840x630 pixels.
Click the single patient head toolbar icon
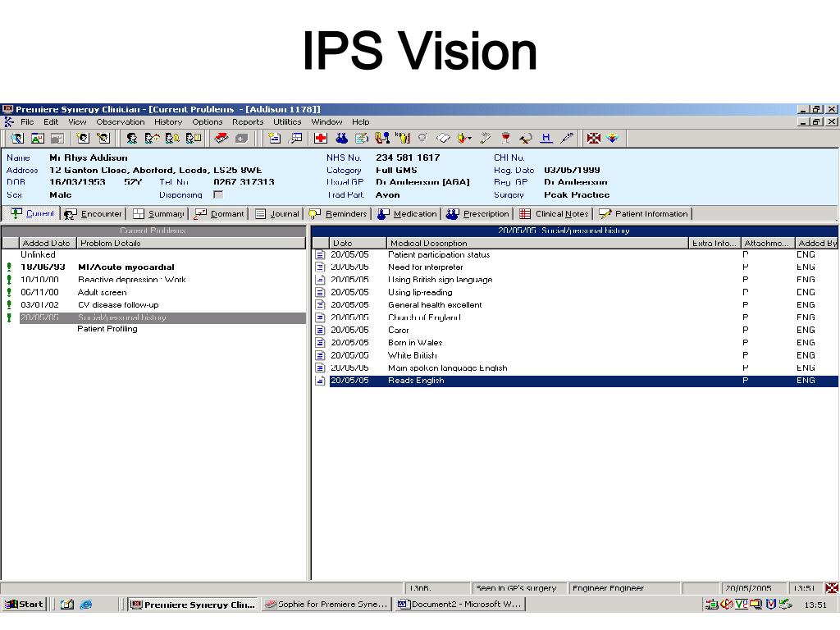pyautogui.click(x=132, y=138)
